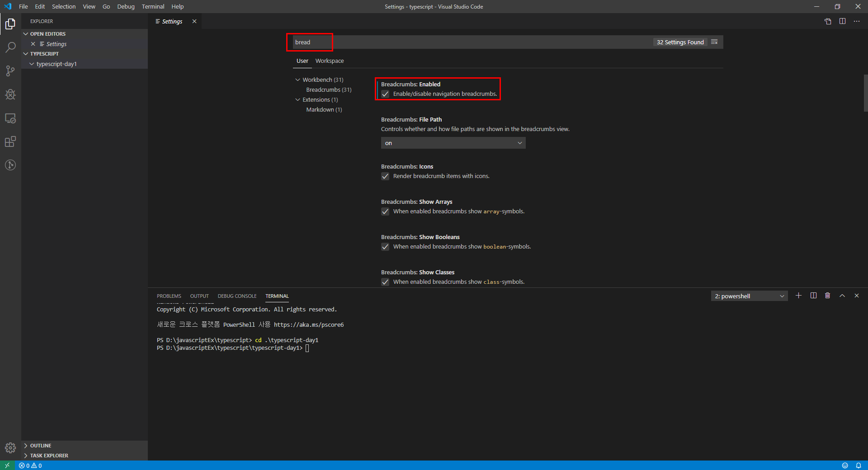Open the Search view in activity bar
This screenshot has height=470, width=868.
point(10,47)
